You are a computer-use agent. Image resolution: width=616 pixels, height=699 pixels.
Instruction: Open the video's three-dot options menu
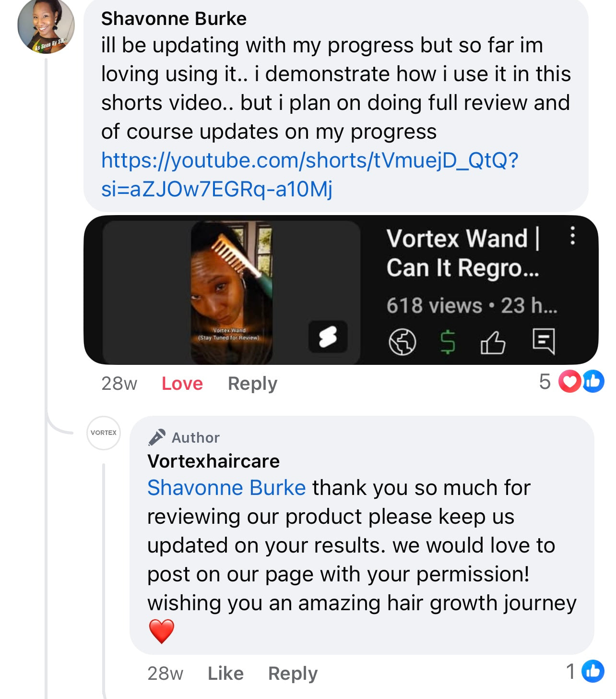click(x=572, y=236)
